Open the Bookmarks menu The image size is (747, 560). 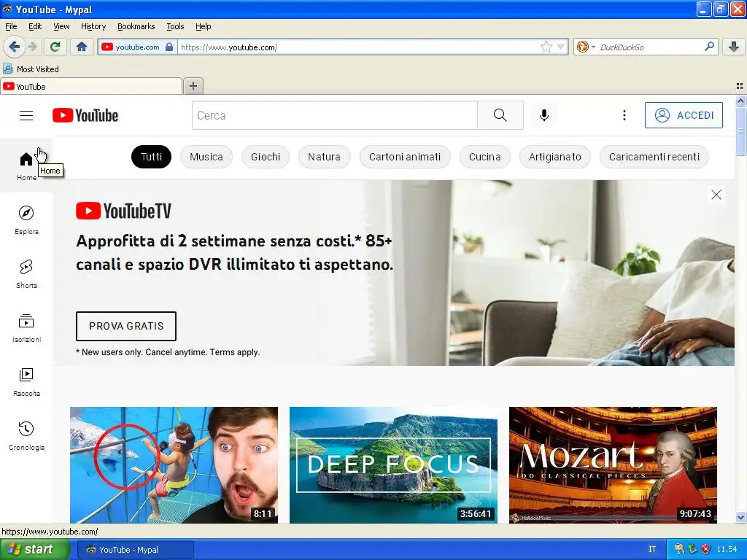[136, 26]
